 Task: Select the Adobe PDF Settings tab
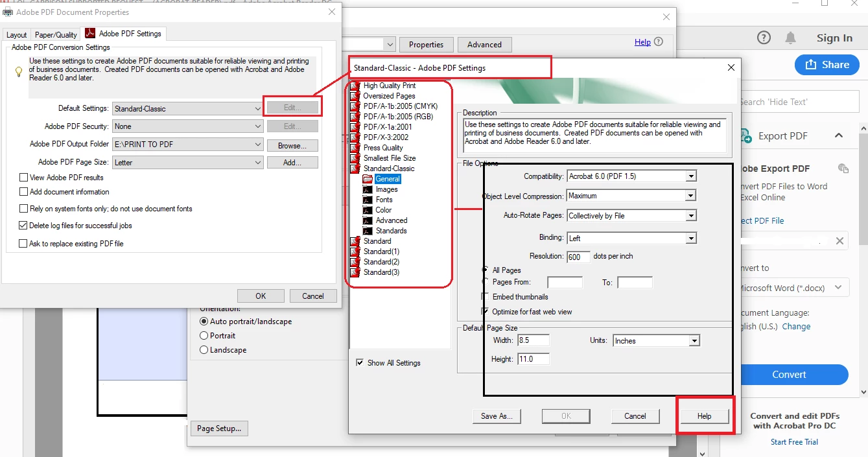[x=124, y=34]
